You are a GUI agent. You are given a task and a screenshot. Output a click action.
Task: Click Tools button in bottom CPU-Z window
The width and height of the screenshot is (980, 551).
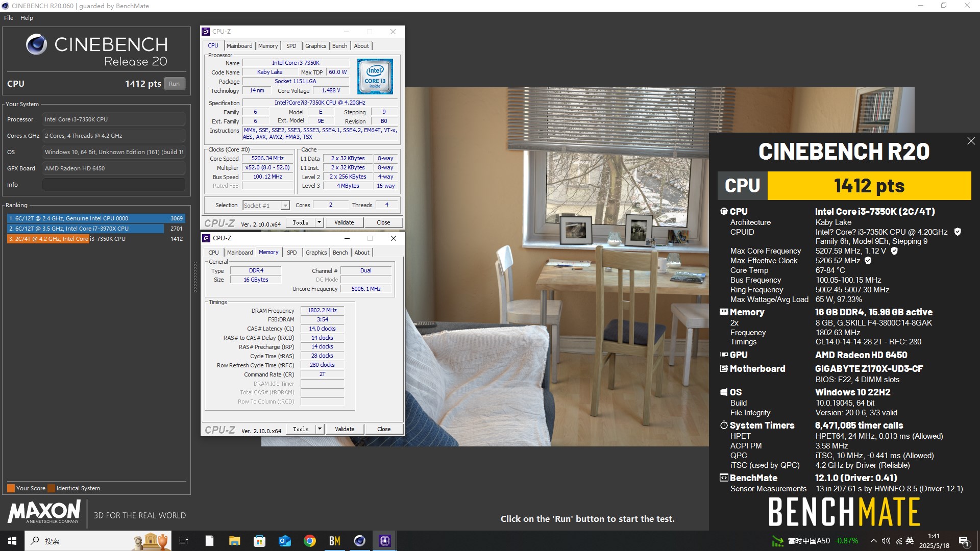click(301, 429)
